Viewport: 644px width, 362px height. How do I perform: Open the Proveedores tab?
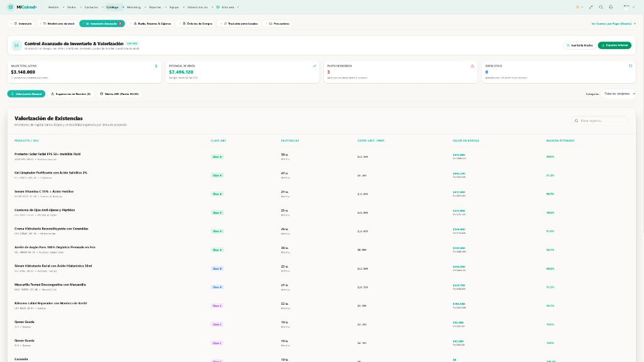pos(279,24)
